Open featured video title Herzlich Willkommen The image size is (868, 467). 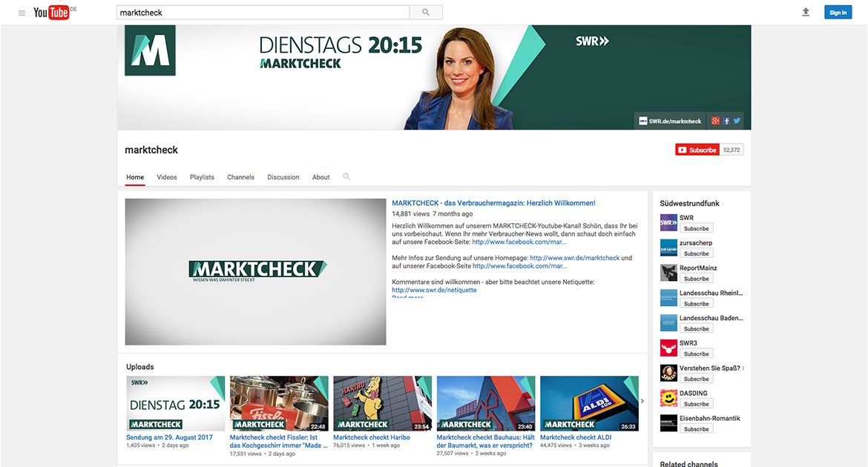pos(494,203)
